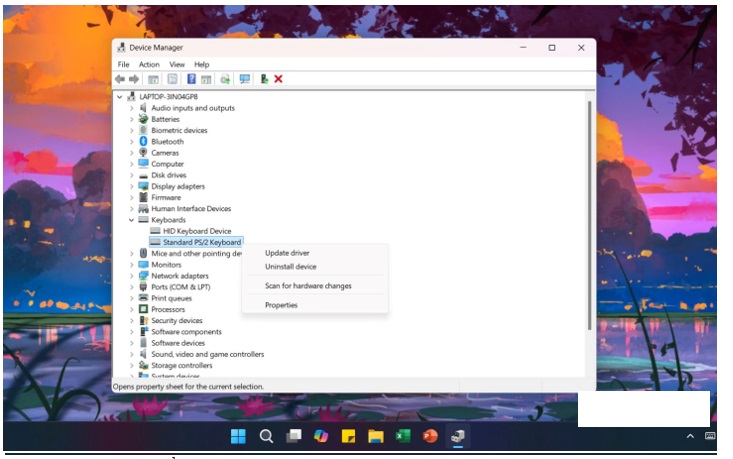
Task: Open Properties from the context menu
Action: (x=281, y=305)
